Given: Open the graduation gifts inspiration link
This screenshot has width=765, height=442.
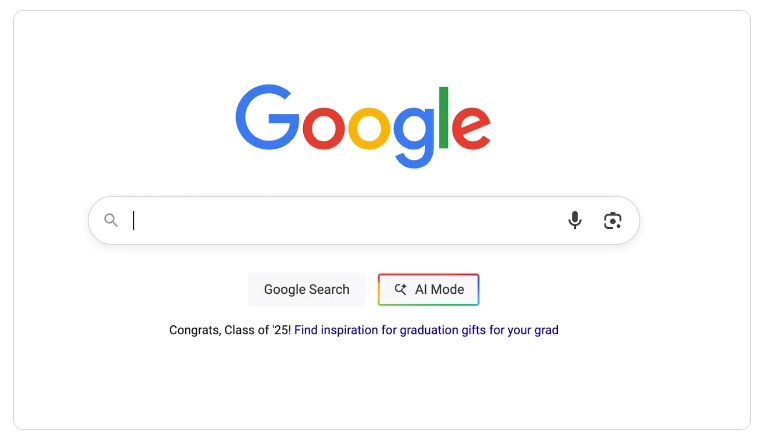Looking at the screenshot, I should (426, 330).
